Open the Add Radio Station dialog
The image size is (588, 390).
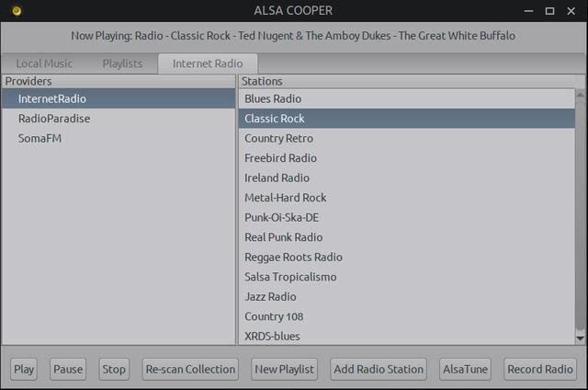379,369
